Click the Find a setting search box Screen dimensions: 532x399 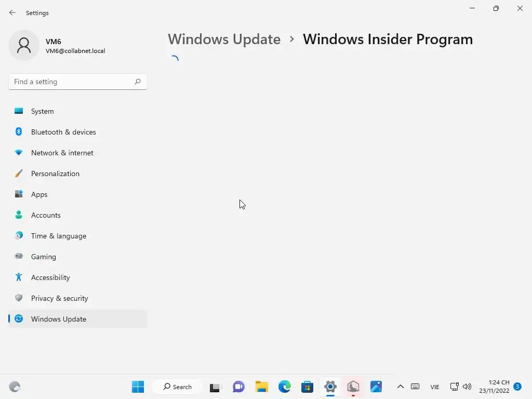point(78,82)
